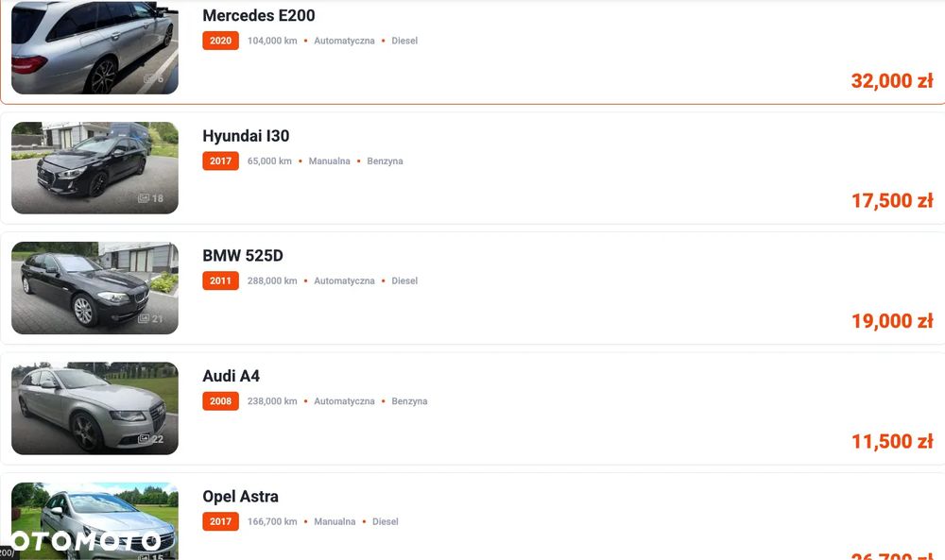This screenshot has height=560, width=945.
Task: View the black Hyundai I30 thumbnail
Action: 94,168
